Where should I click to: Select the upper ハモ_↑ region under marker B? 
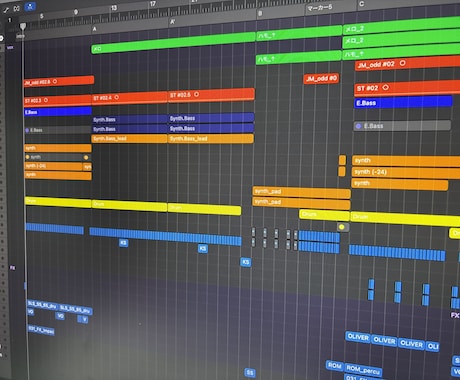(x=299, y=34)
